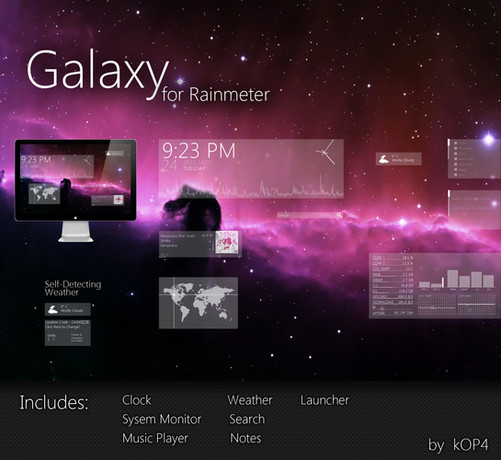Click the music player track control buttons
The height and width of the screenshot is (460, 501).
point(207,235)
